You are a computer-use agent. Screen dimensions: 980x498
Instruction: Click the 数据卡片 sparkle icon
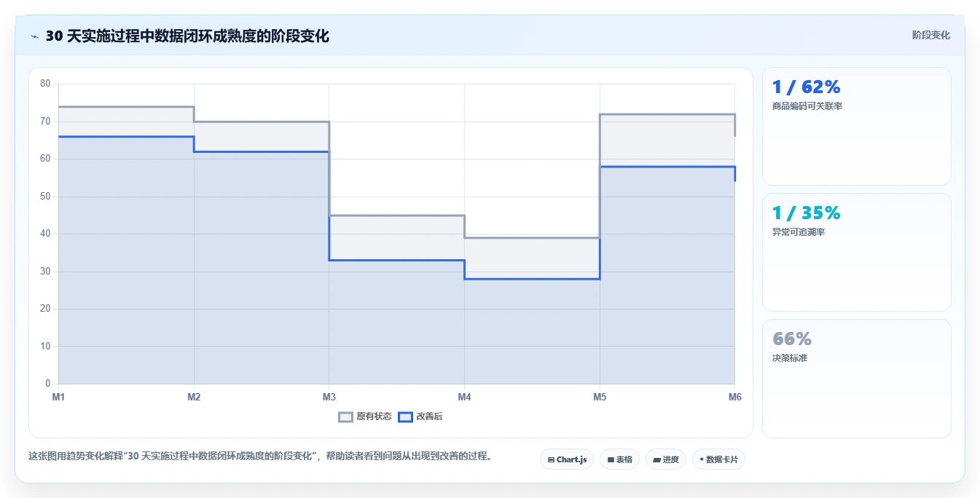click(x=702, y=460)
